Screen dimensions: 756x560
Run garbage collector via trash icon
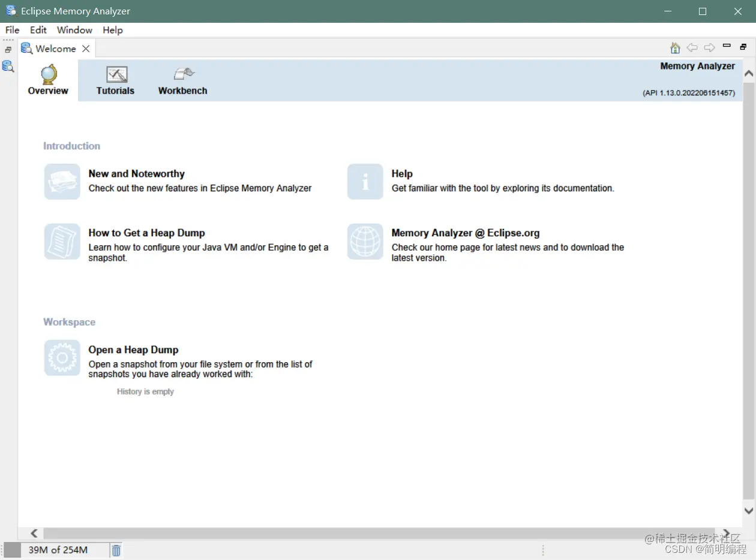[x=116, y=550]
